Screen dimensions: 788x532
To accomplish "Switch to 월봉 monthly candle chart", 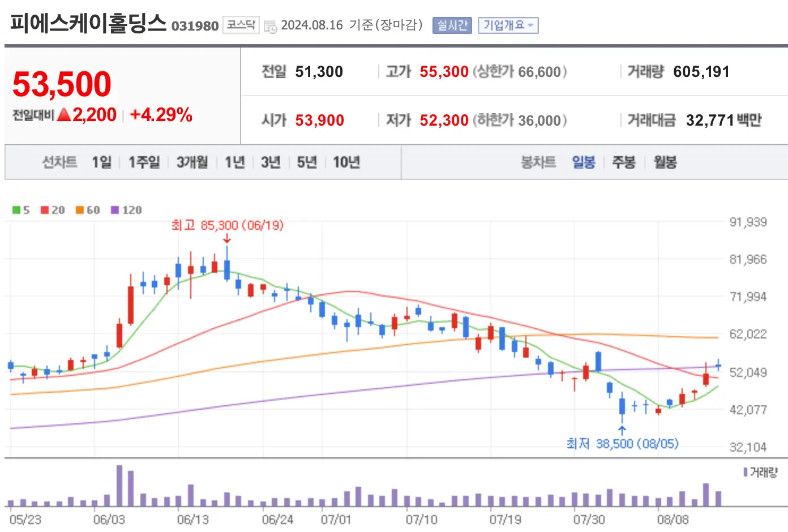I will [665, 162].
